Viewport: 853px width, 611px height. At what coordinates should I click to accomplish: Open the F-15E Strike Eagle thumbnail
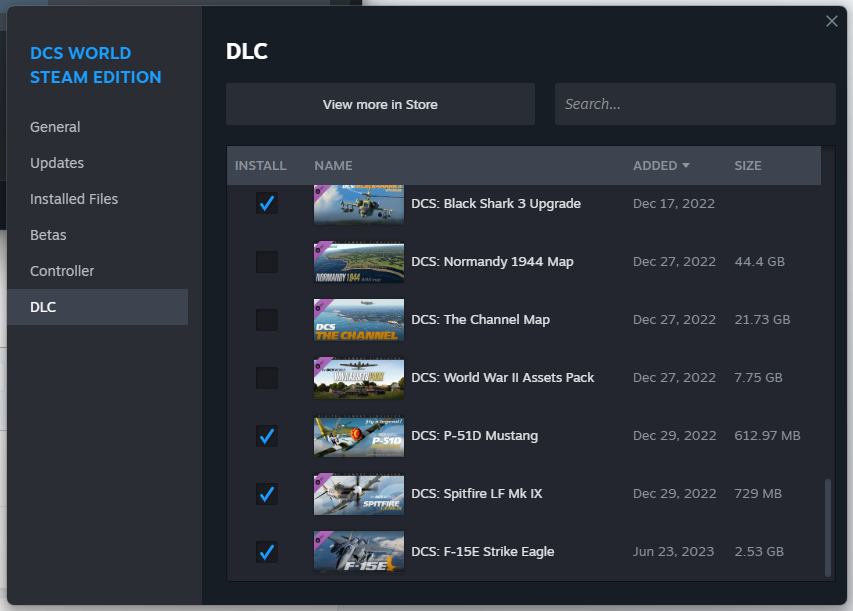point(359,552)
